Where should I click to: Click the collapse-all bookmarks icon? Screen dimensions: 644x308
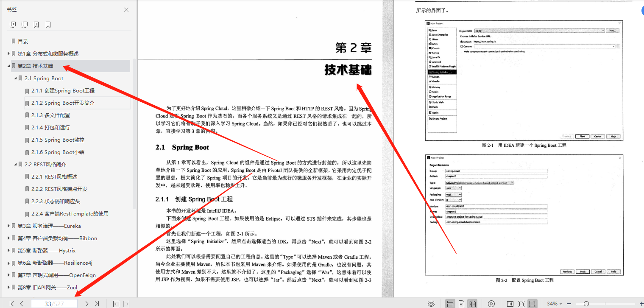tap(25, 25)
